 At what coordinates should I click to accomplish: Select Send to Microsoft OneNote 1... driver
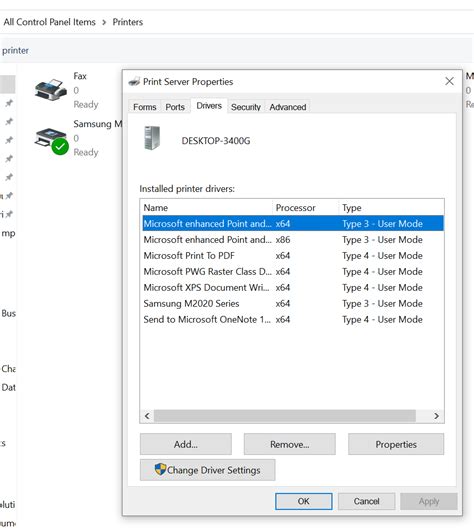coord(293,319)
